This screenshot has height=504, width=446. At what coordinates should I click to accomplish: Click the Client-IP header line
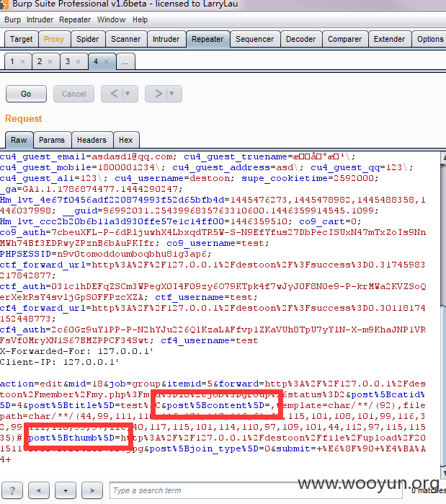(x=59, y=362)
